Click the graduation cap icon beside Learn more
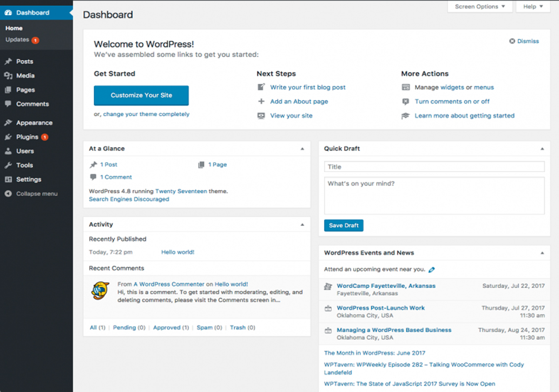559x392 pixels. (x=406, y=116)
